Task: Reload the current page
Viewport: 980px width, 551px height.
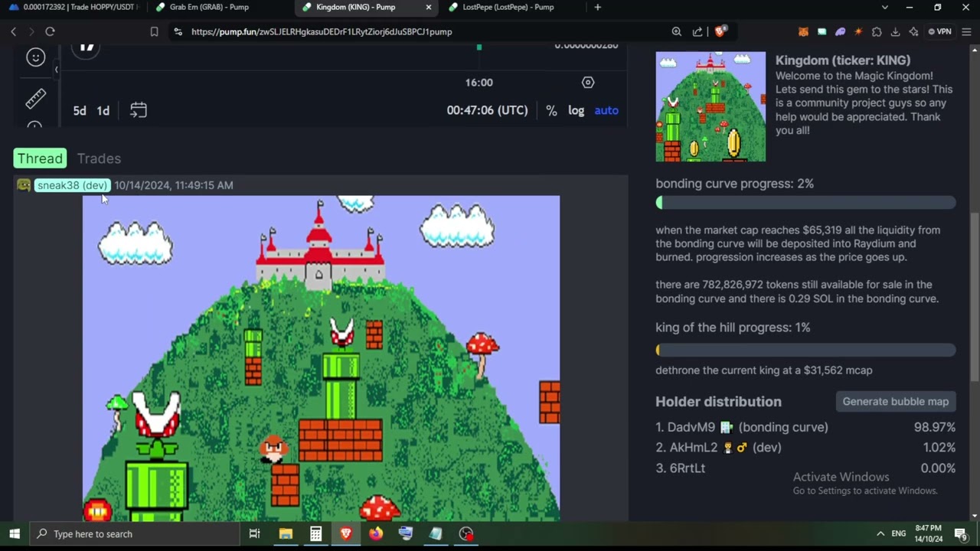Action: coord(50,31)
